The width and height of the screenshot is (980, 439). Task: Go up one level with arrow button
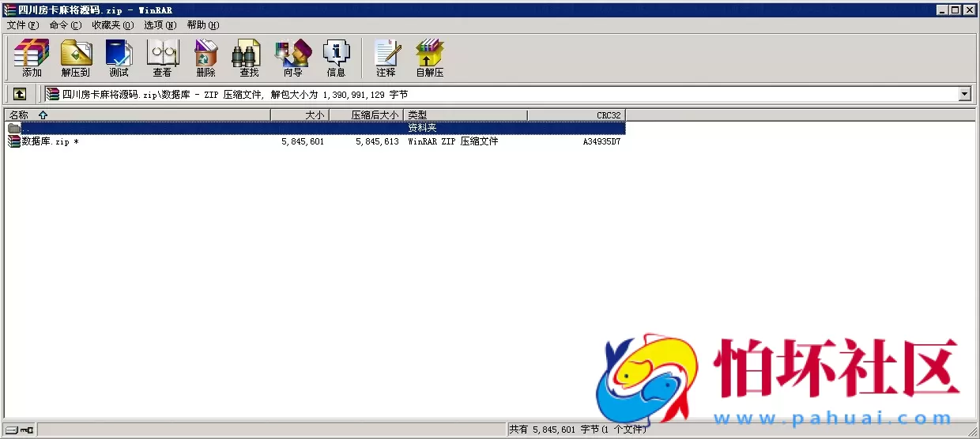pyautogui.click(x=20, y=94)
